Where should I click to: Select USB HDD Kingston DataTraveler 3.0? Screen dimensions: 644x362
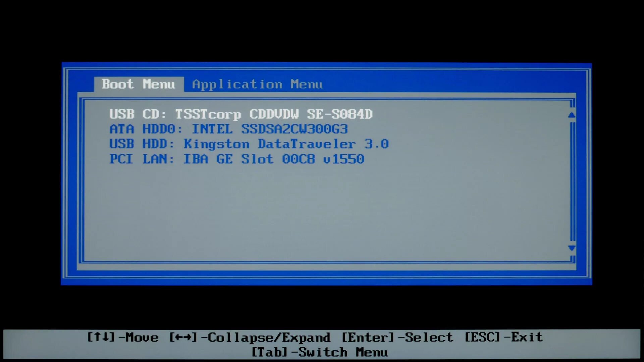point(249,144)
